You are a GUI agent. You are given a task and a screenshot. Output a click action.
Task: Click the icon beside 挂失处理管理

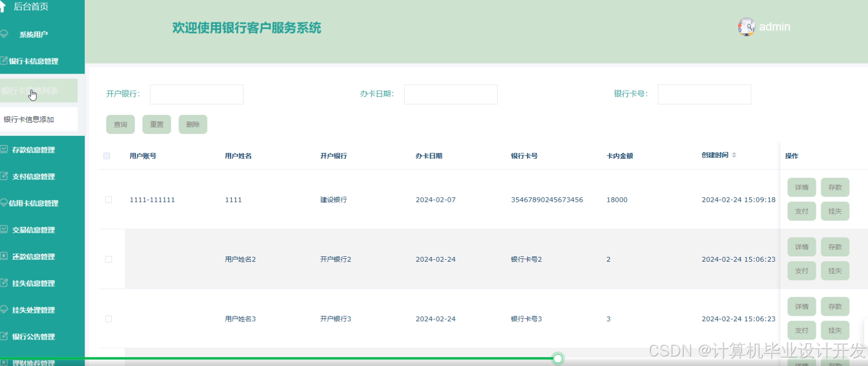4,310
